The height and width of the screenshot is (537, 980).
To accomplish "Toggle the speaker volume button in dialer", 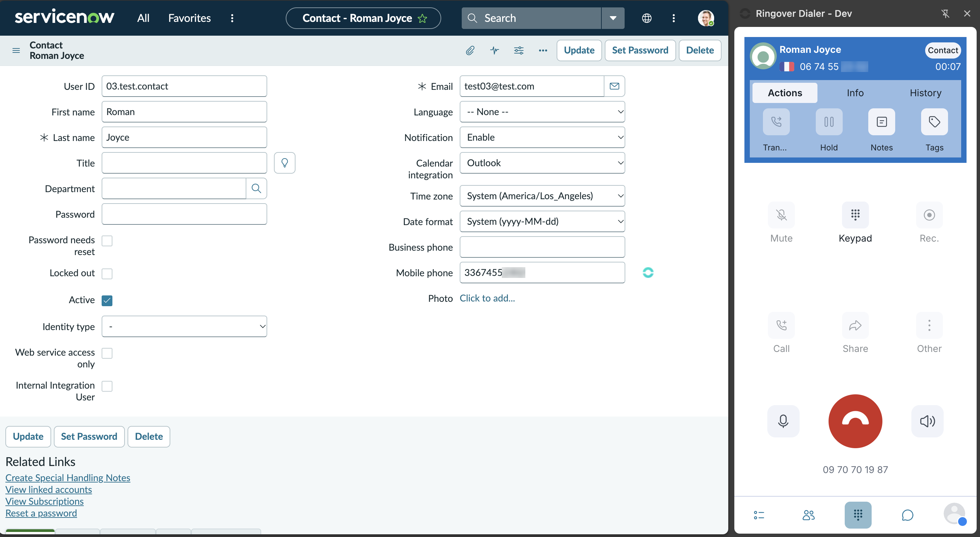I will click(927, 421).
